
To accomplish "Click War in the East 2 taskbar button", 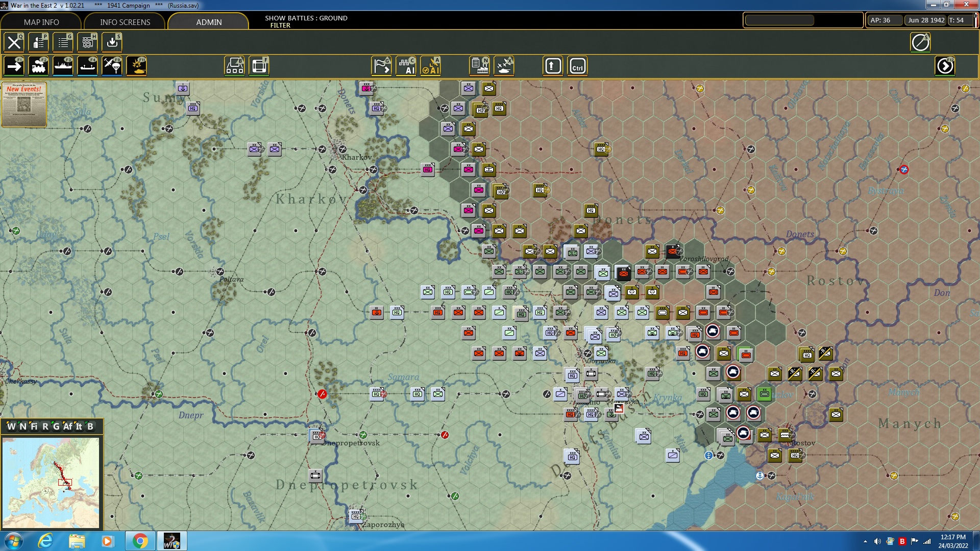I will click(x=171, y=541).
